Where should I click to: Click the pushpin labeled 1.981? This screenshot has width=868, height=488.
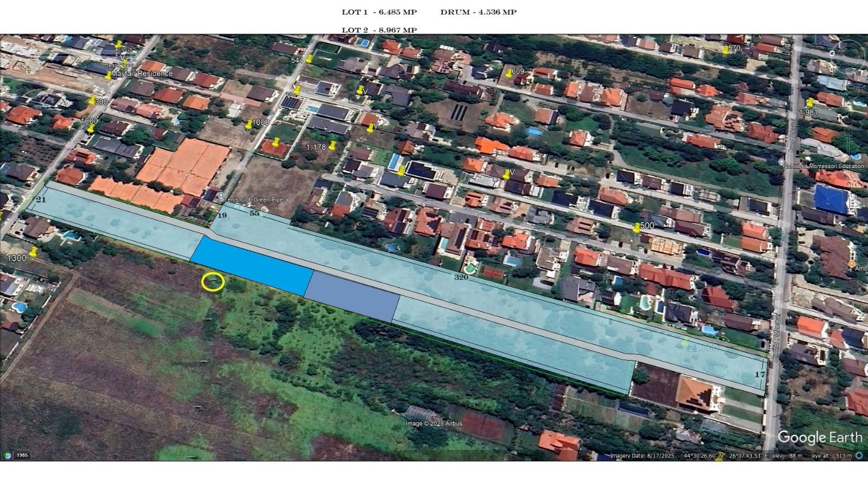(810, 102)
